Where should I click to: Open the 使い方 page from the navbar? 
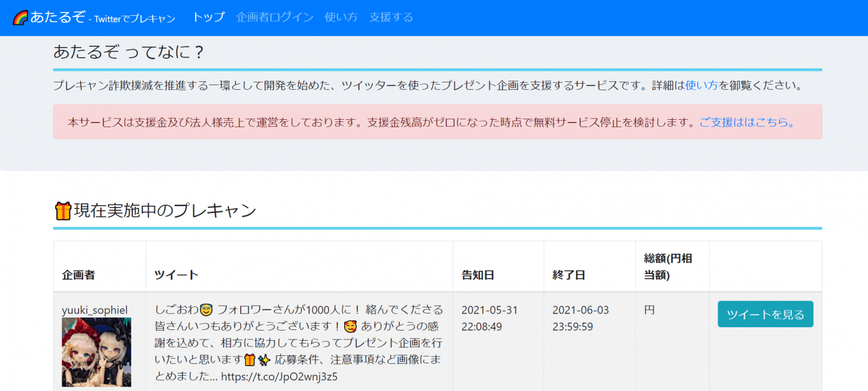(x=341, y=18)
